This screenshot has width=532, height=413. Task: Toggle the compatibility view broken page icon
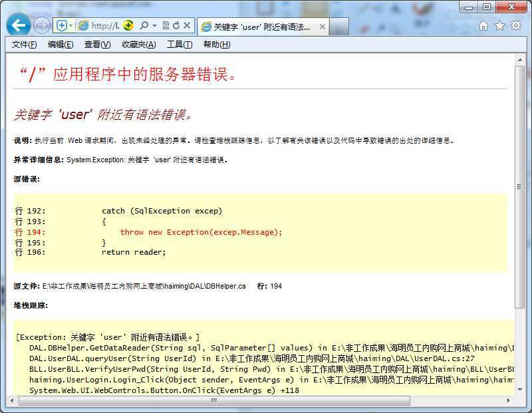[x=166, y=25]
